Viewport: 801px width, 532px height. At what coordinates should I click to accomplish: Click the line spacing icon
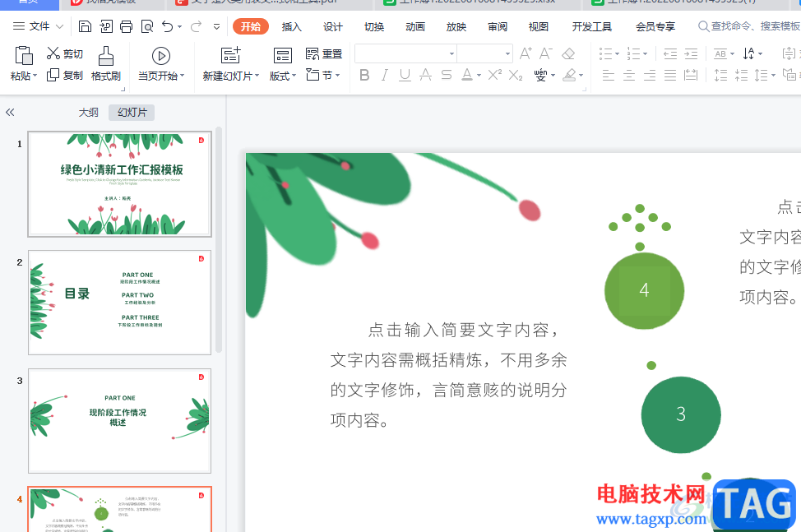pyautogui.click(x=762, y=76)
